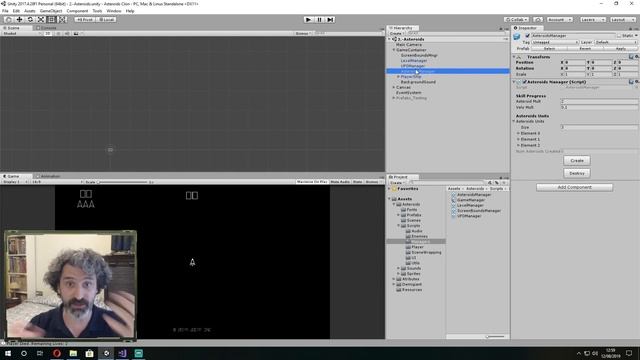Click the Create asteroids button
640x360 pixels.
[577, 160]
